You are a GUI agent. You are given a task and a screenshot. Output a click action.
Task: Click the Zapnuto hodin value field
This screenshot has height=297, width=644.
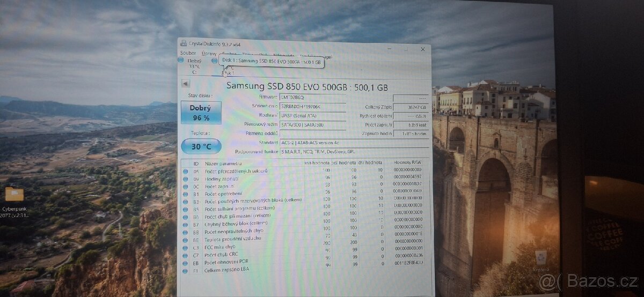click(411, 134)
